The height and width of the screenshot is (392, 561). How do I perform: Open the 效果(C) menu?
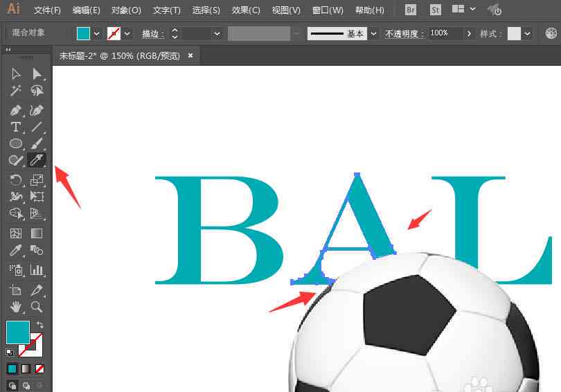tap(246, 10)
